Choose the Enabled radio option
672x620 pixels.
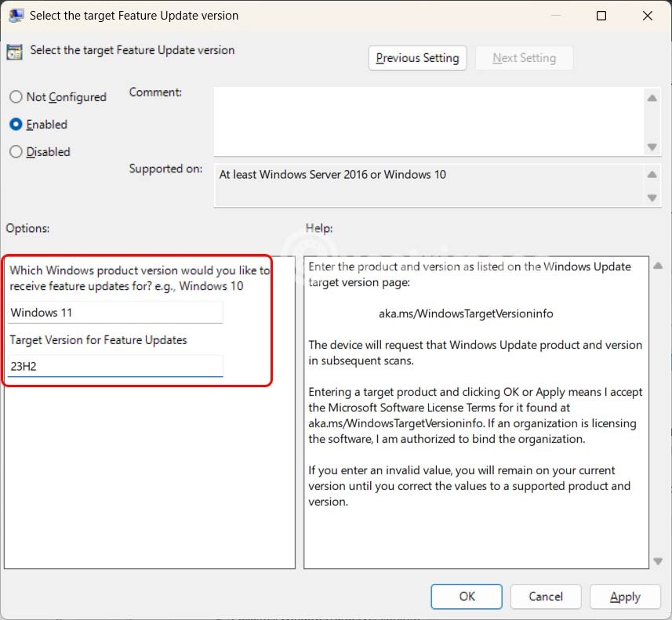click(x=16, y=125)
